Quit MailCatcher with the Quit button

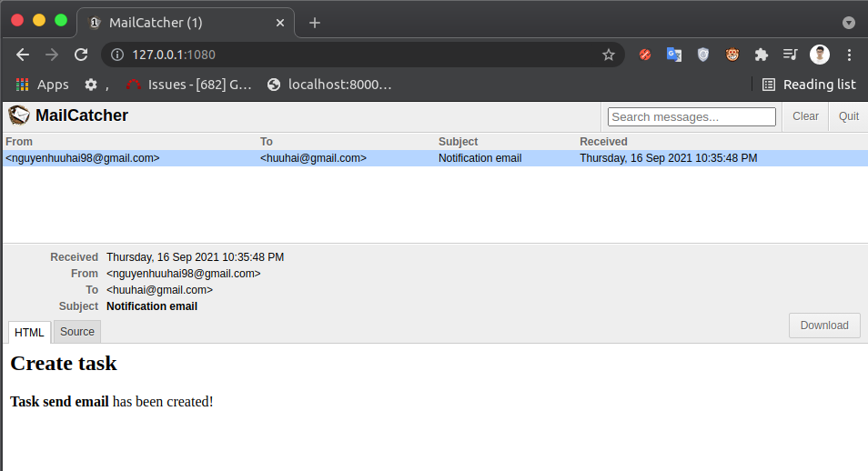pos(848,116)
